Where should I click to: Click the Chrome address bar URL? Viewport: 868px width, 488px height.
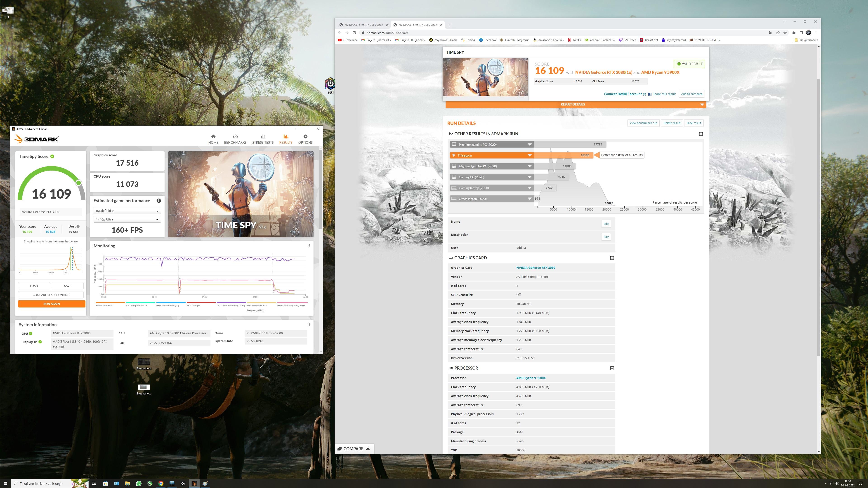click(387, 33)
